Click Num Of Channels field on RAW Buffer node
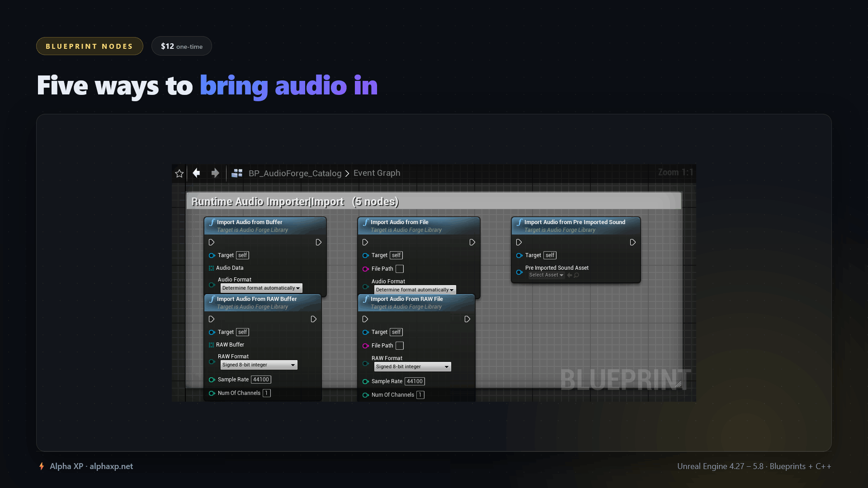868x488 pixels. pos(267,394)
